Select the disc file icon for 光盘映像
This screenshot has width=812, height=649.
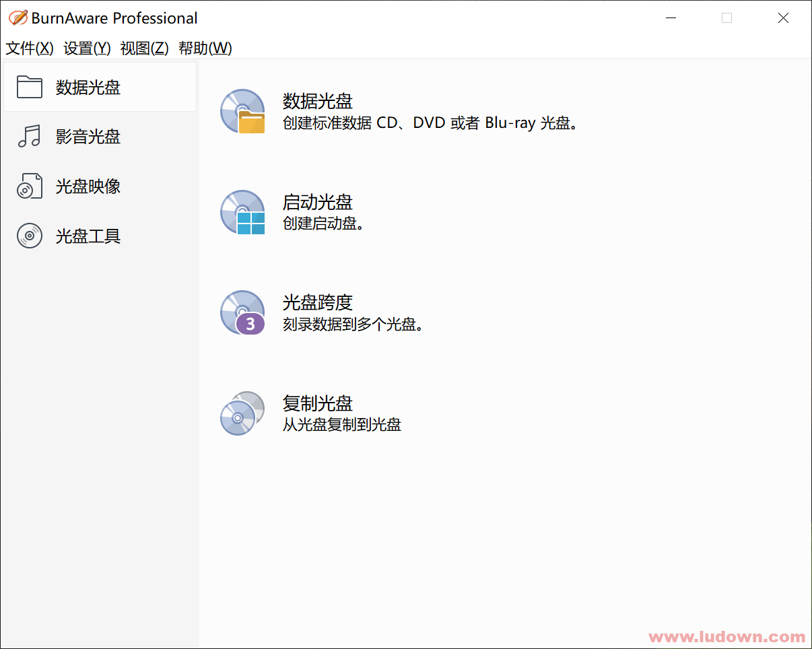(x=30, y=186)
